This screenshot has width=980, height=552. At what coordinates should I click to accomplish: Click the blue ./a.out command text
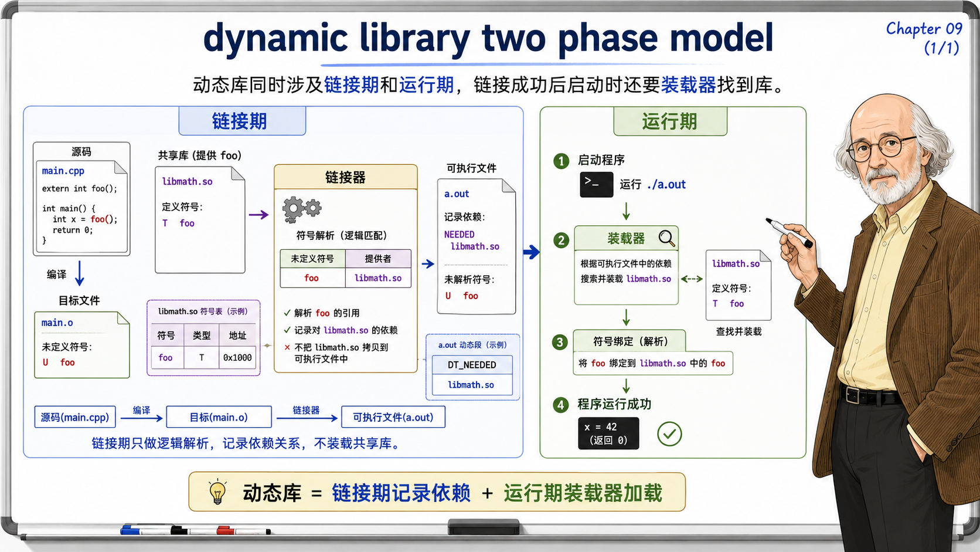click(666, 184)
